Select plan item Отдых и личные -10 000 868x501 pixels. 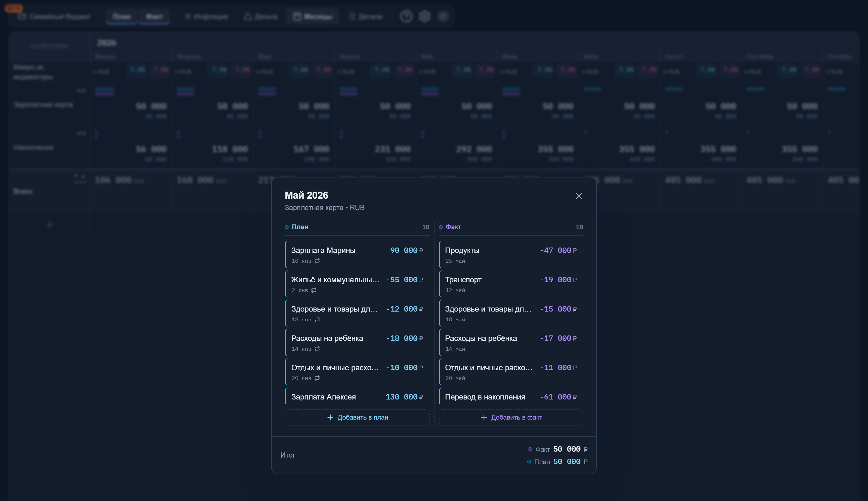(357, 372)
